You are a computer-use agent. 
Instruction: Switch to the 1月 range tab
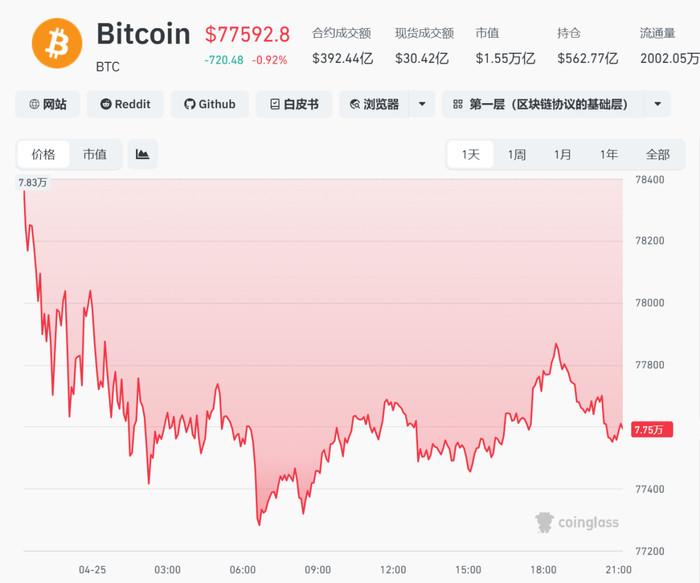pos(563,154)
